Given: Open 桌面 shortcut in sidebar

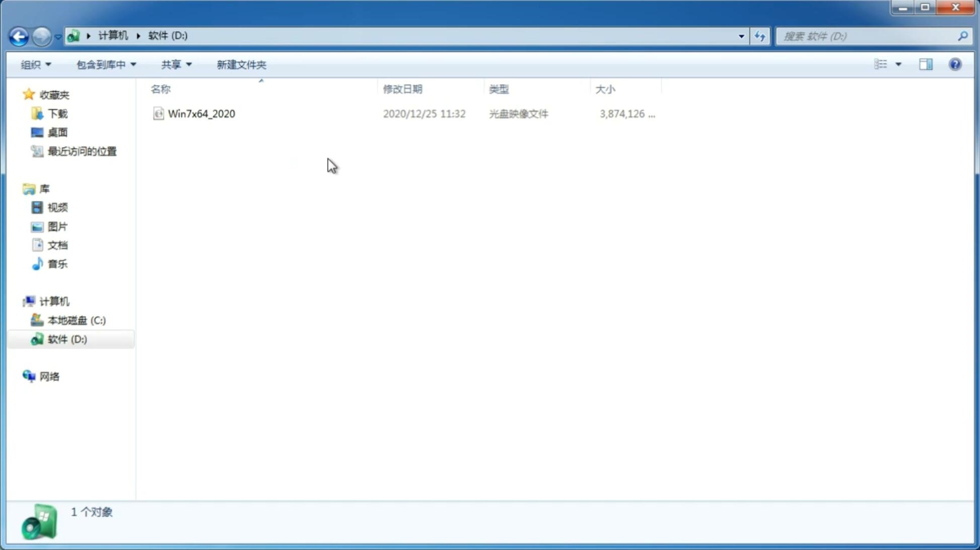Looking at the screenshot, I should [x=57, y=132].
